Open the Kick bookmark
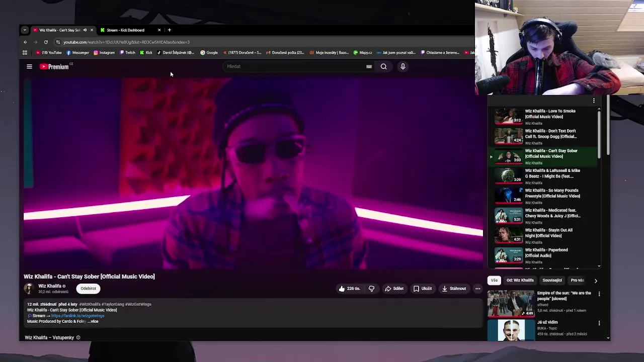 pos(146,52)
